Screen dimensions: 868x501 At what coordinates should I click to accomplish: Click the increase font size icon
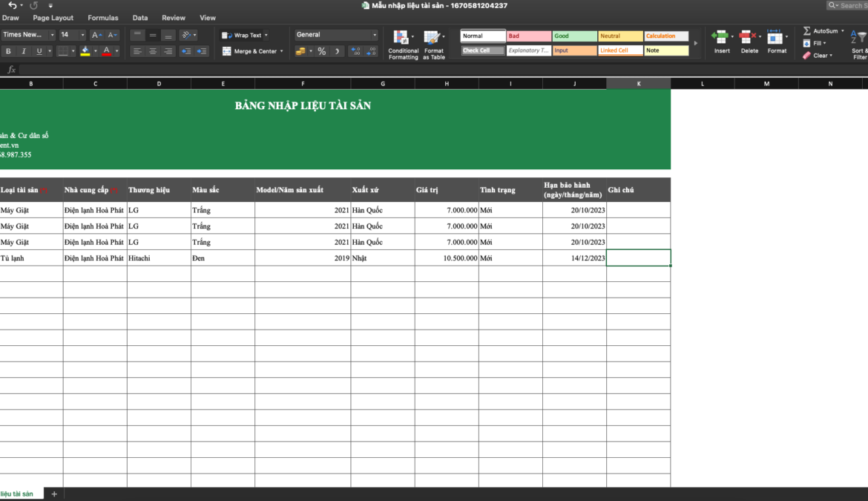pos(96,35)
